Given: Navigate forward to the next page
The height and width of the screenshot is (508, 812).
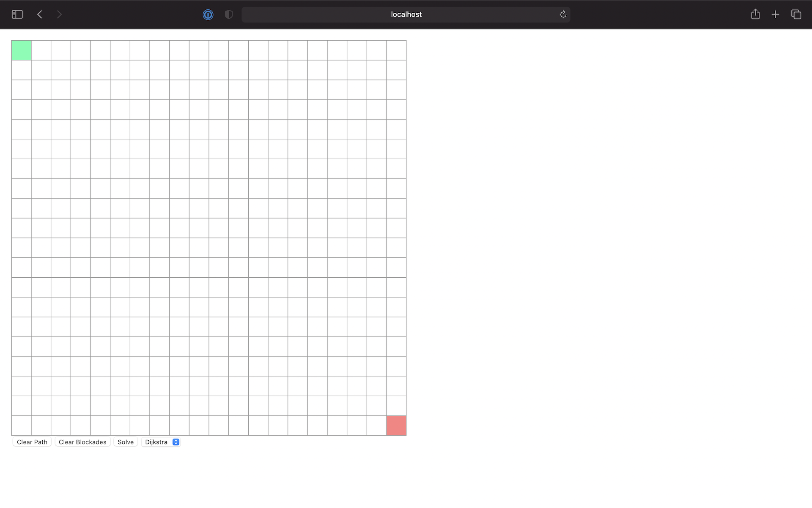Looking at the screenshot, I should (60, 14).
